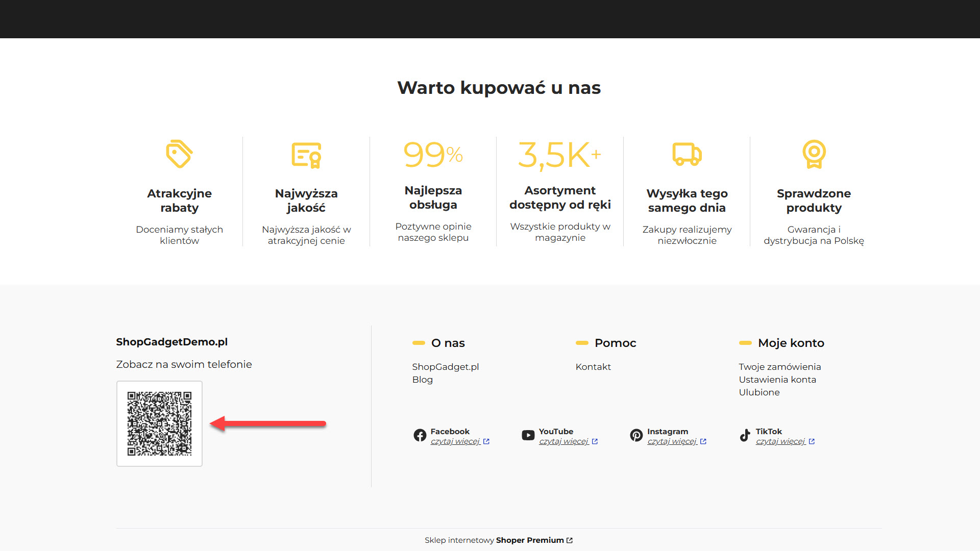The height and width of the screenshot is (551, 980).
Task: Open Ustawienia konta link
Action: point(777,380)
